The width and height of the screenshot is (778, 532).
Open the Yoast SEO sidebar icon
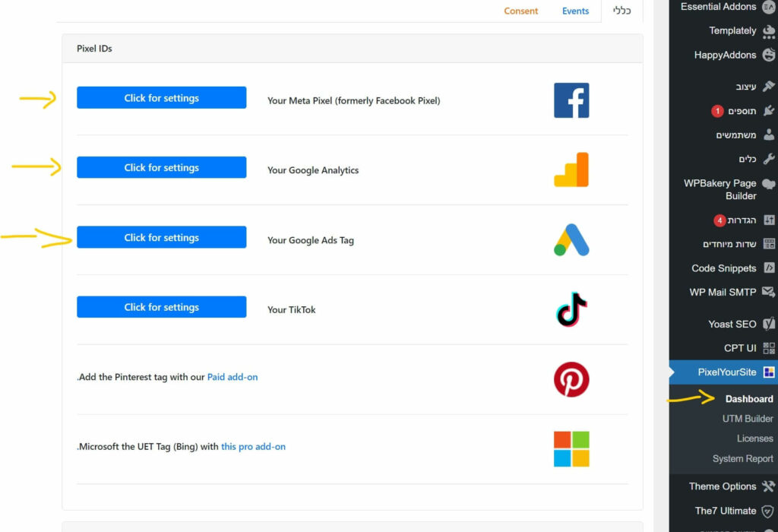click(x=769, y=324)
